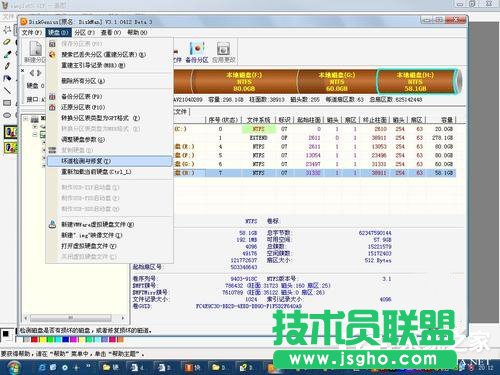Pick the yellow swatch in Paint palette

tap(42, 340)
